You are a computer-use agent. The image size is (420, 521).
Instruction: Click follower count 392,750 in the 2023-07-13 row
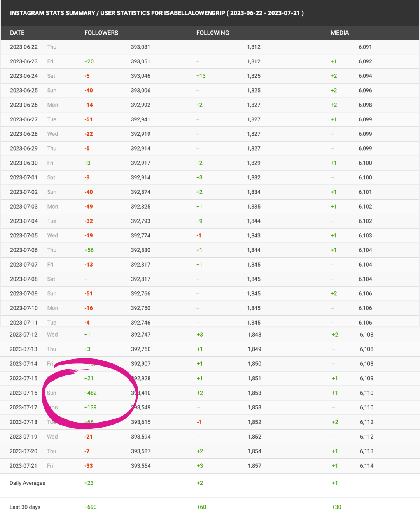coord(141,349)
